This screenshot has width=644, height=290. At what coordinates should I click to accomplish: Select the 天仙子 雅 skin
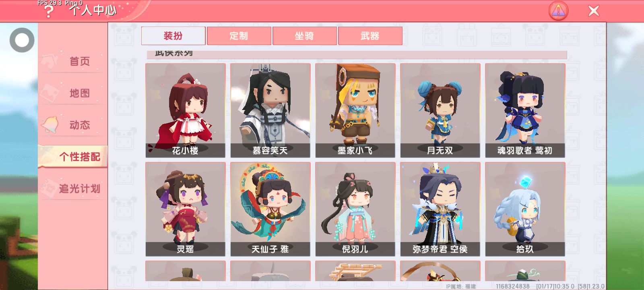click(x=270, y=209)
